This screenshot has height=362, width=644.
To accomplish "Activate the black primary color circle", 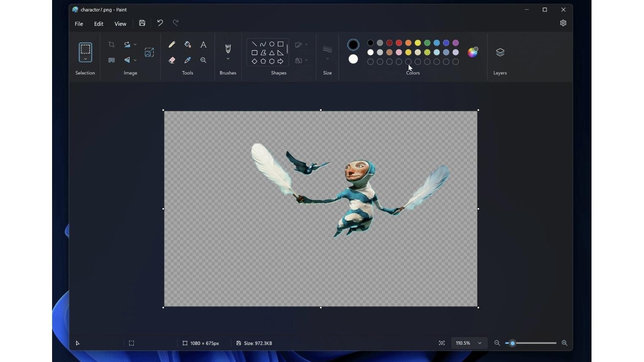I will pos(353,44).
